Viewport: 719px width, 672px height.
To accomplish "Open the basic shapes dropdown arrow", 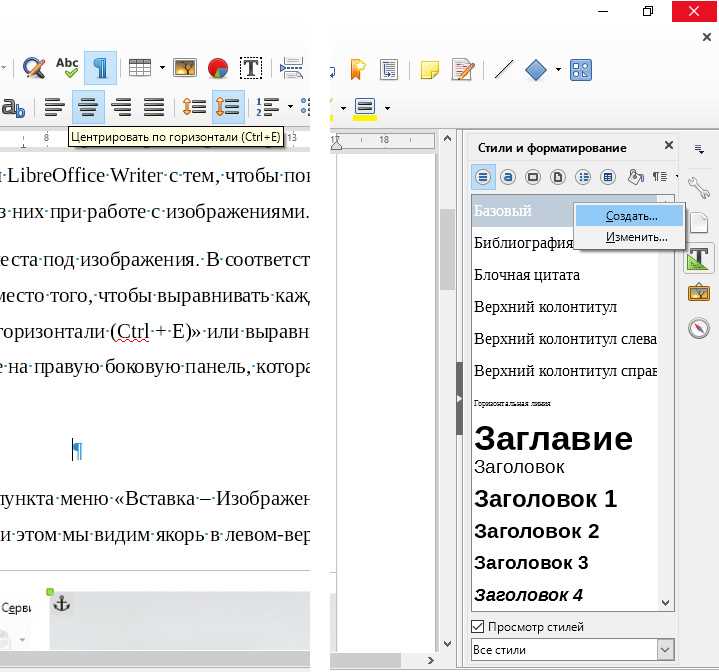I will pos(558,70).
